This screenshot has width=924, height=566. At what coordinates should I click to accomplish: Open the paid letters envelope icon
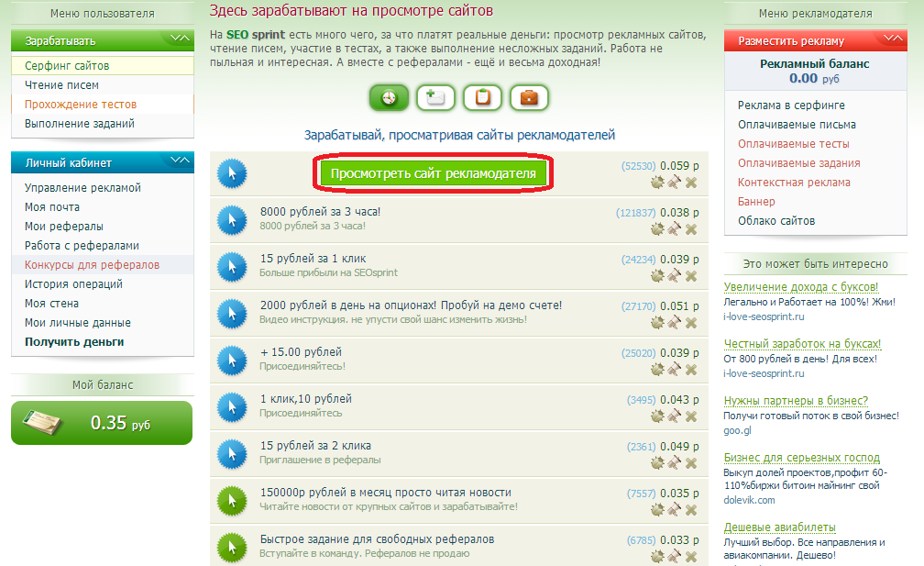click(435, 97)
